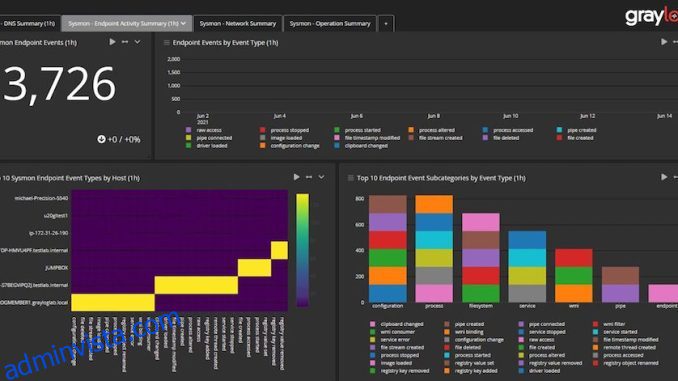678x381 pixels.
Task: Click the filesystem stacked bar
Action: pyautogui.click(x=481, y=258)
